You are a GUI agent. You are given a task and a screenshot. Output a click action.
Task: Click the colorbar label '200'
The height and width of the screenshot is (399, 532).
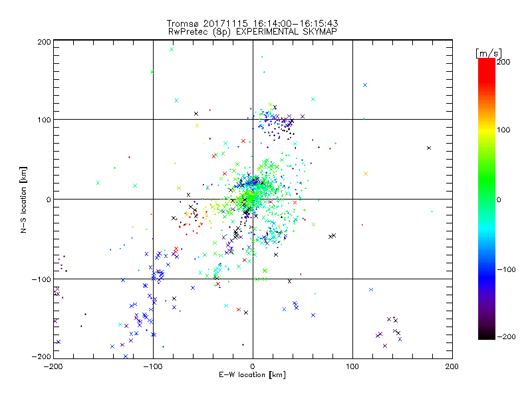click(x=503, y=62)
